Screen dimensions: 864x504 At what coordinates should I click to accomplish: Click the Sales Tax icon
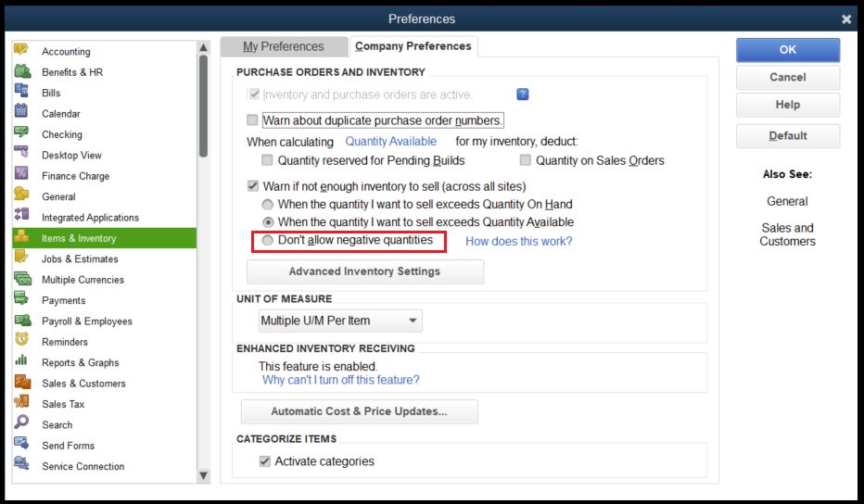(x=21, y=401)
